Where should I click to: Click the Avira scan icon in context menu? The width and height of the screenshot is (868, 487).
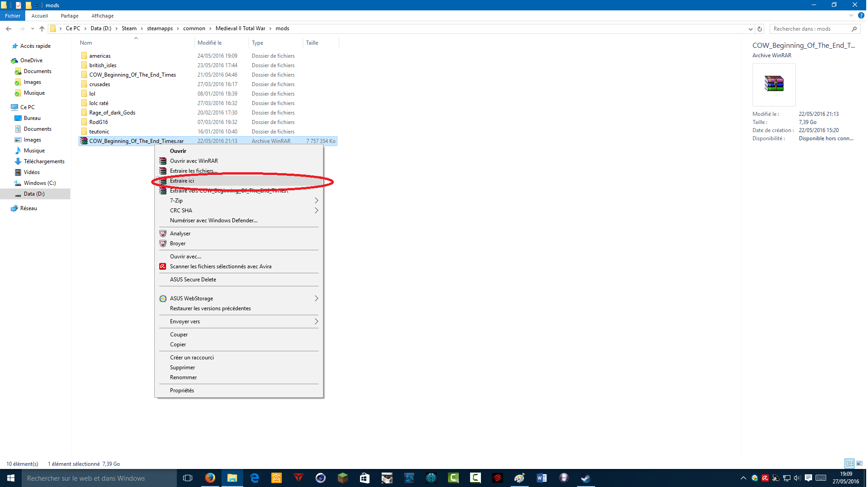click(x=163, y=266)
